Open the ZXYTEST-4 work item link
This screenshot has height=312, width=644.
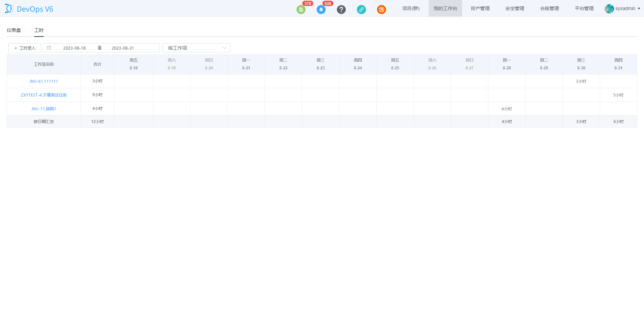[x=44, y=95]
